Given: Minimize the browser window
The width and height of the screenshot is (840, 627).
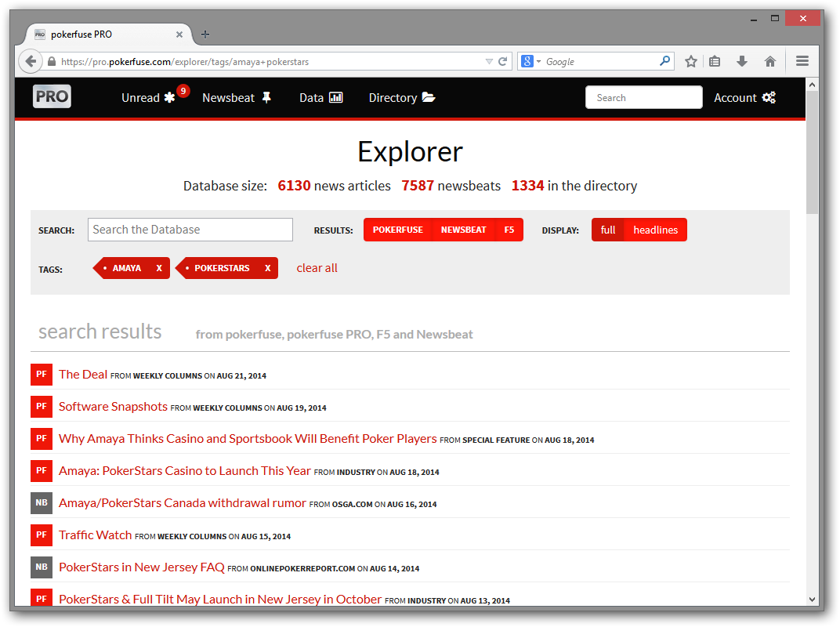Looking at the screenshot, I should [x=754, y=19].
